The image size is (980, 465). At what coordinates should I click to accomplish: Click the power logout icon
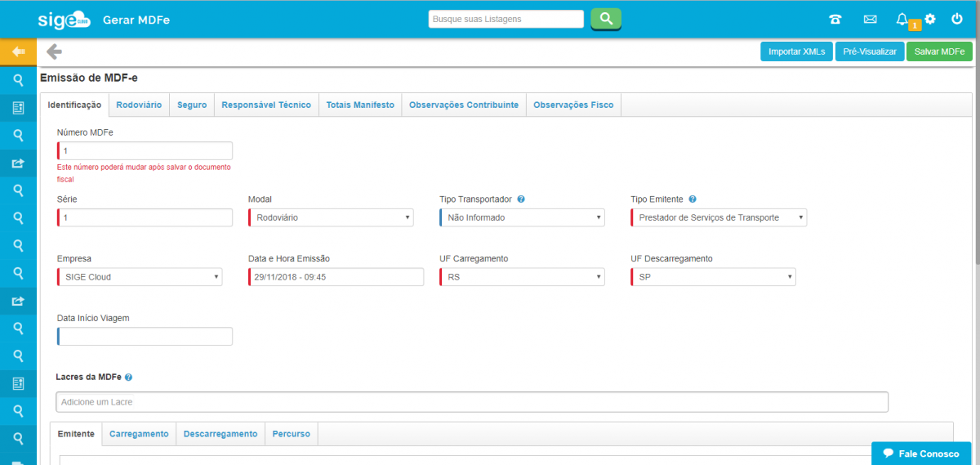click(x=957, y=19)
